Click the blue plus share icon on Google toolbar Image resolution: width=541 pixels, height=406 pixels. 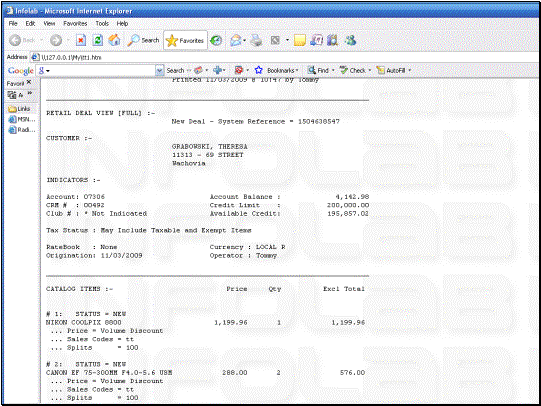point(217,70)
